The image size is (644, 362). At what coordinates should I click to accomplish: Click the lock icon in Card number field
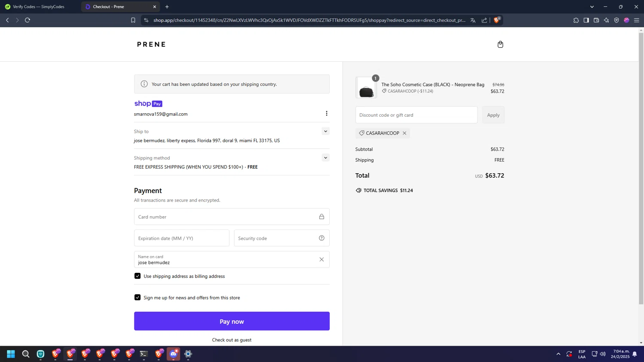tap(322, 217)
